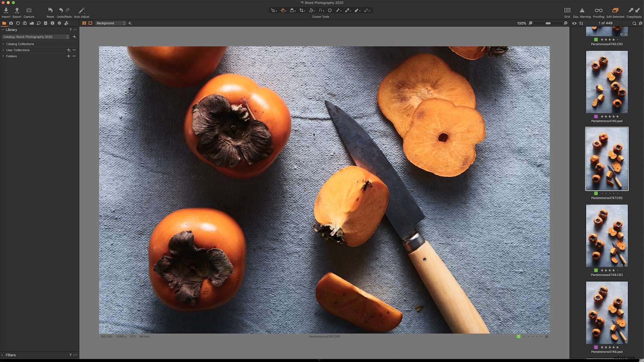Click the Import button
644x362 pixels.
[x=6, y=12]
